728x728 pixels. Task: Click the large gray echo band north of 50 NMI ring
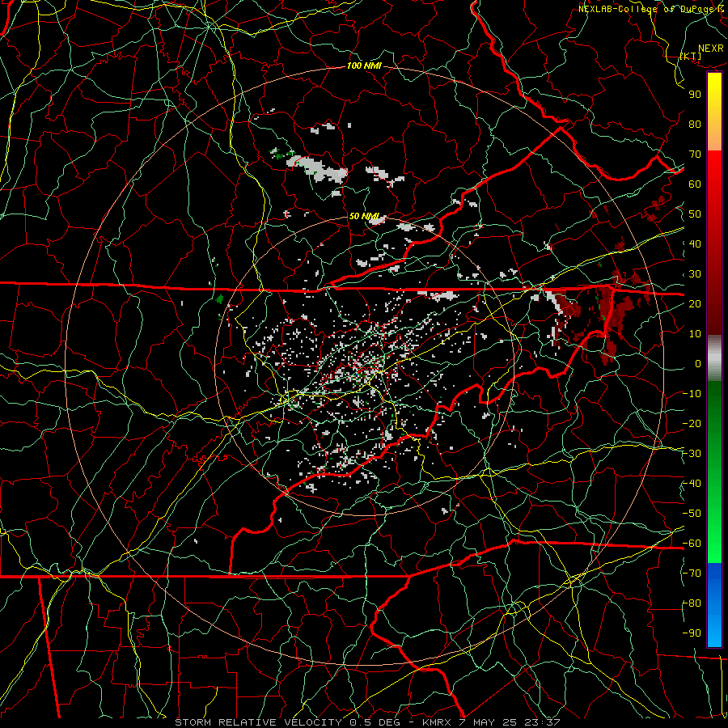[317, 169]
